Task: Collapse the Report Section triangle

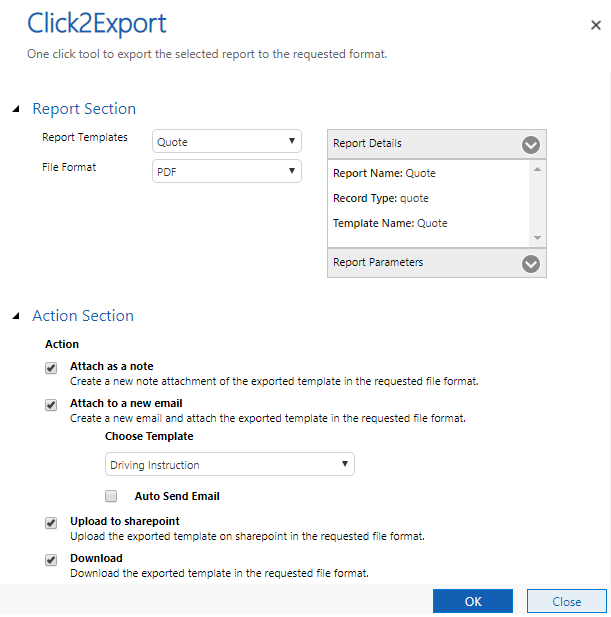Action: point(16,109)
